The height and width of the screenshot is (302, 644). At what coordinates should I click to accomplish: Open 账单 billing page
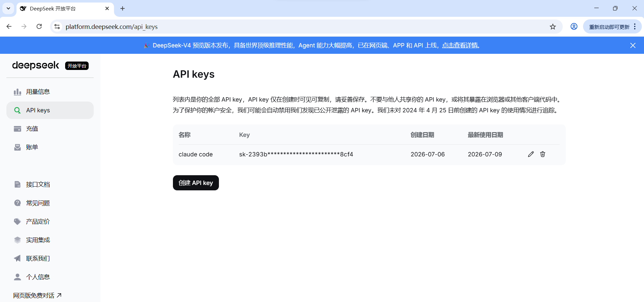50,147
